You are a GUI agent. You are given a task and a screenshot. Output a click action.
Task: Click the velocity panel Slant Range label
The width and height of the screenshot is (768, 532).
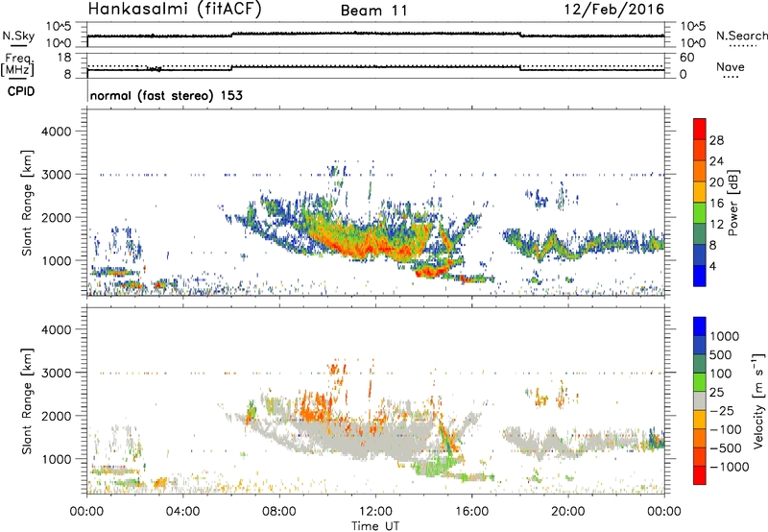coord(27,400)
